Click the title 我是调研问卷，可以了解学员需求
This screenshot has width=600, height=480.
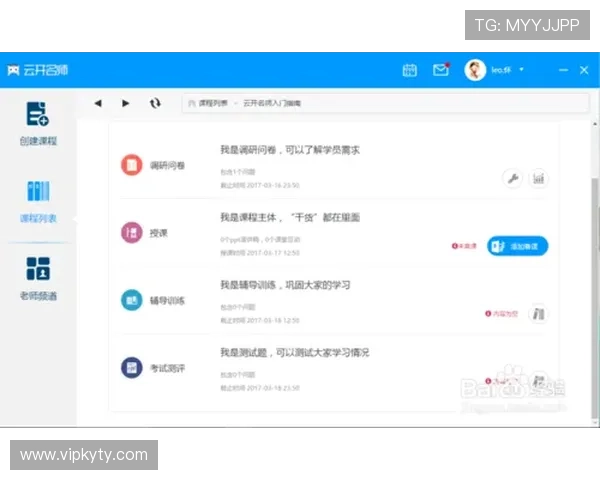290,150
